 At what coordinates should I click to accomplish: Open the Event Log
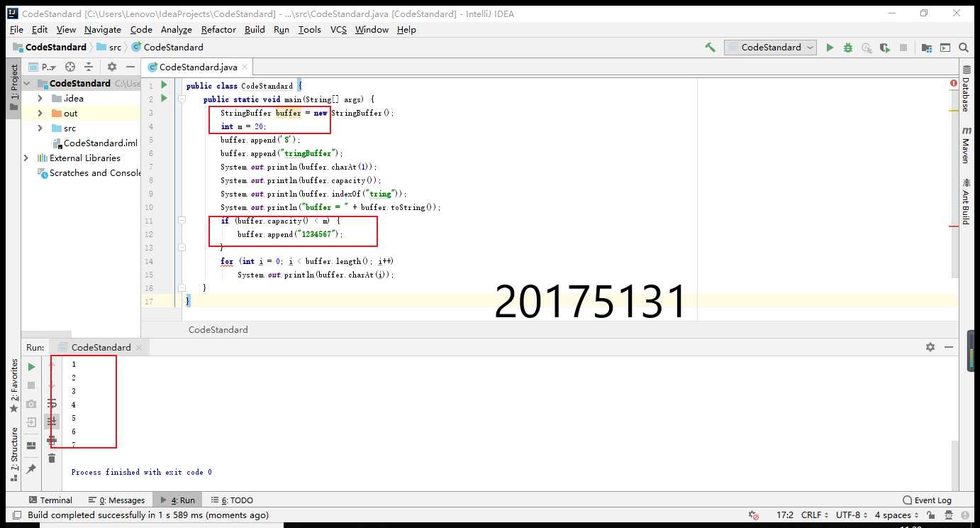(928, 500)
